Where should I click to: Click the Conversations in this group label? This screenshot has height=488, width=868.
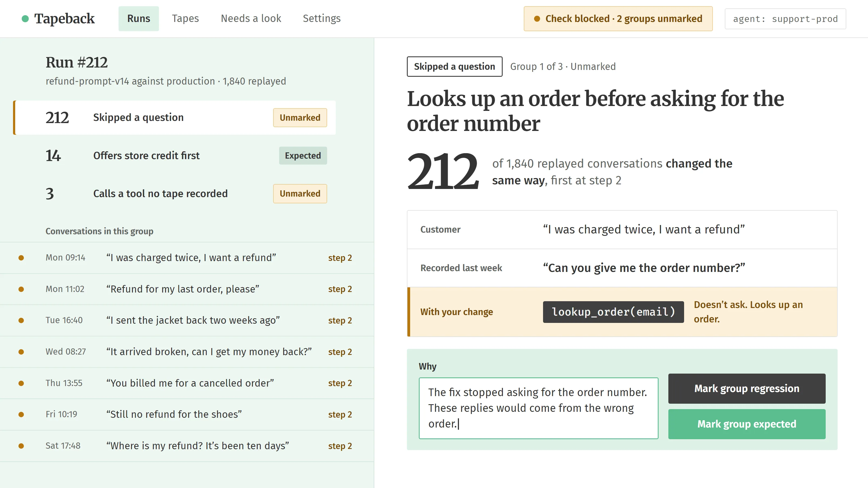[x=99, y=231]
